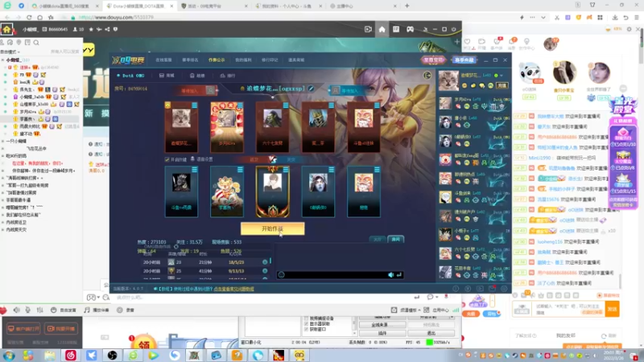Open the Windows Start button on the taskbar
Viewport: 644px width, 362px height.
[9, 355]
